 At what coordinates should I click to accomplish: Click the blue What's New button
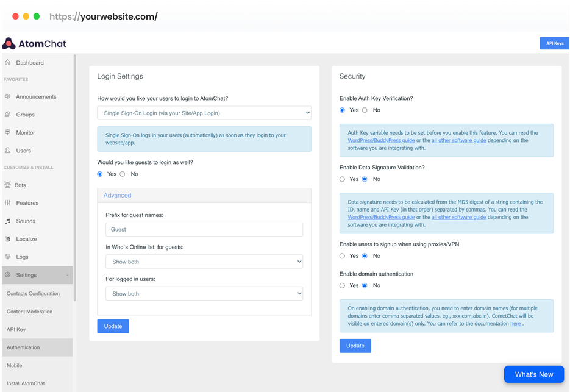click(534, 374)
